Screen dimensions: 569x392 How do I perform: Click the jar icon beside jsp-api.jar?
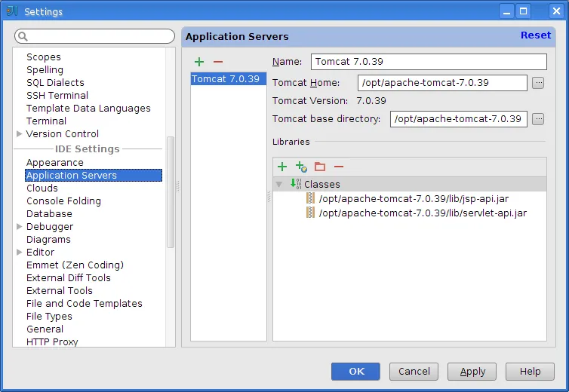(x=310, y=198)
